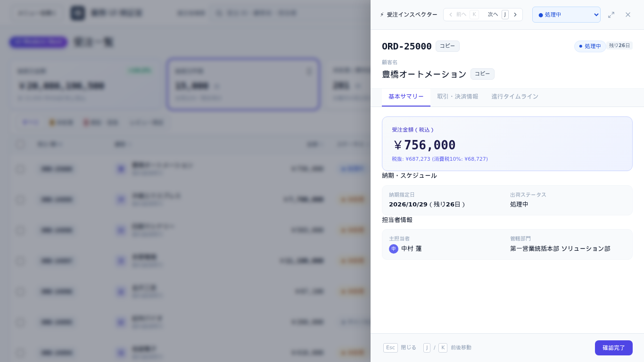Click the customer name 豊橋オートメーション
644x362 pixels.
[x=424, y=74]
